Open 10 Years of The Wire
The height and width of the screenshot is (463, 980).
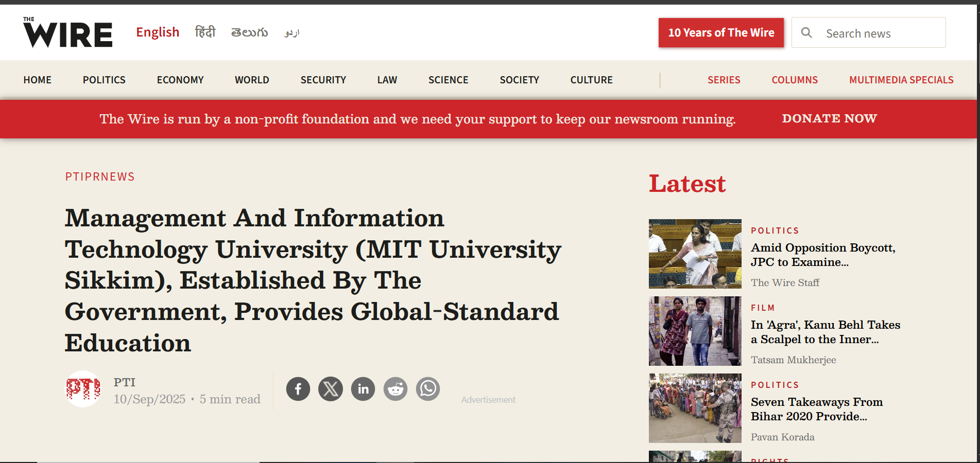click(721, 33)
